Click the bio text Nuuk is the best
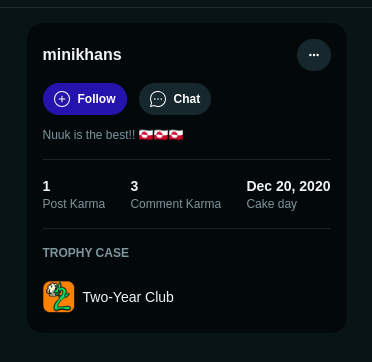Screen dimensions: 372x362 click(x=89, y=135)
